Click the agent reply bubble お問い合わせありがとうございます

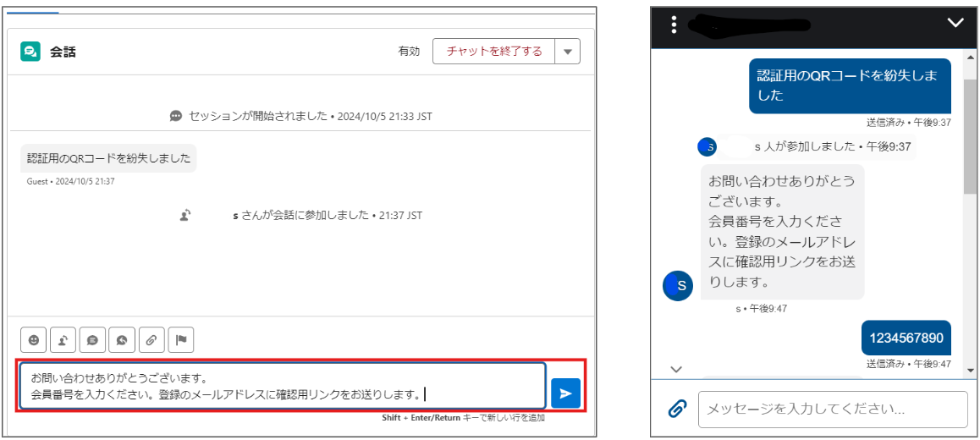click(x=783, y=232)
